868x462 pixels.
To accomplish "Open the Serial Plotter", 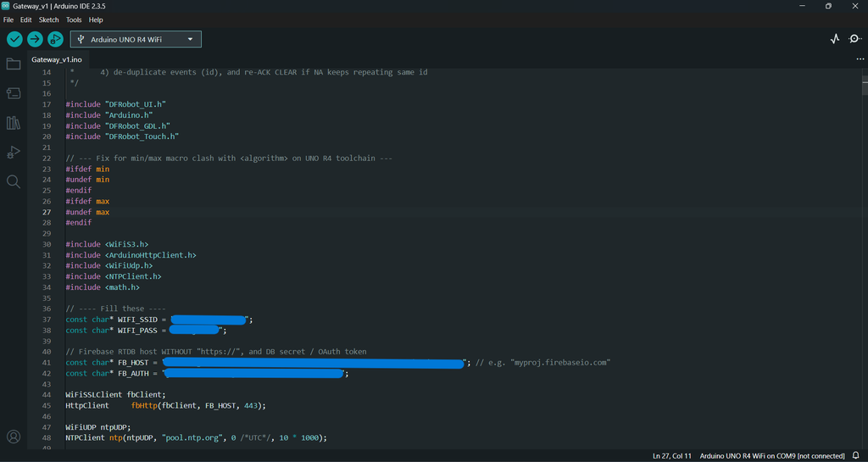I will pos(835,39).
